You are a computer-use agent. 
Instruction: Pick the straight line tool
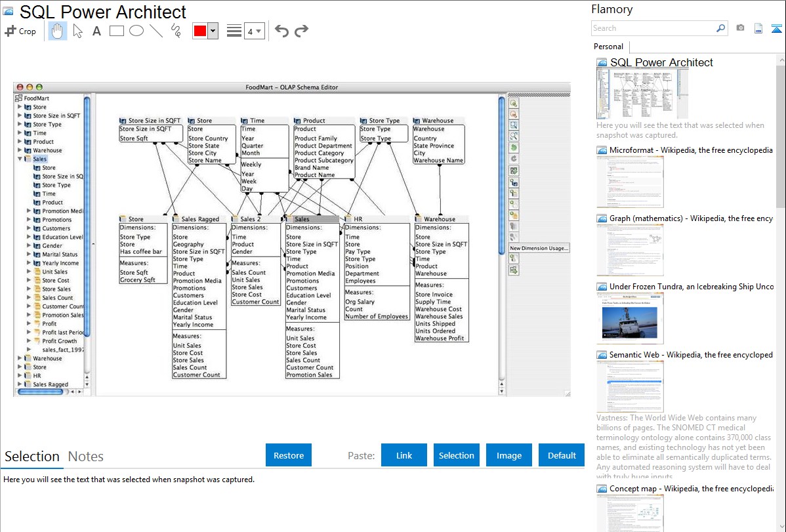[156, 31]
